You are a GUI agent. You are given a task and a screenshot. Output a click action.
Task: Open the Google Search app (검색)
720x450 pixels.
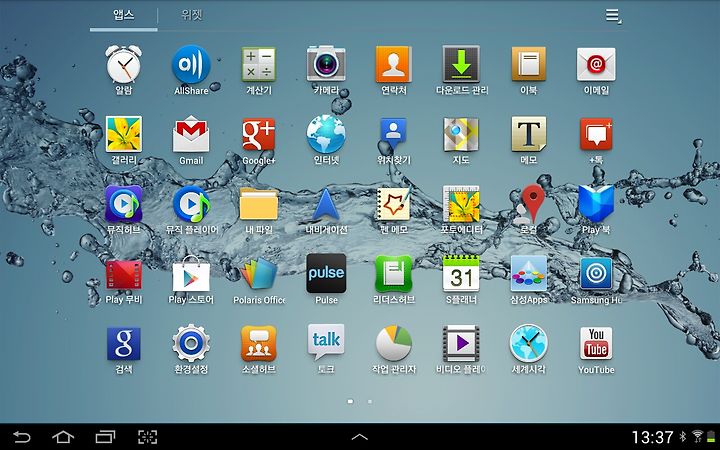coord(124,343)
